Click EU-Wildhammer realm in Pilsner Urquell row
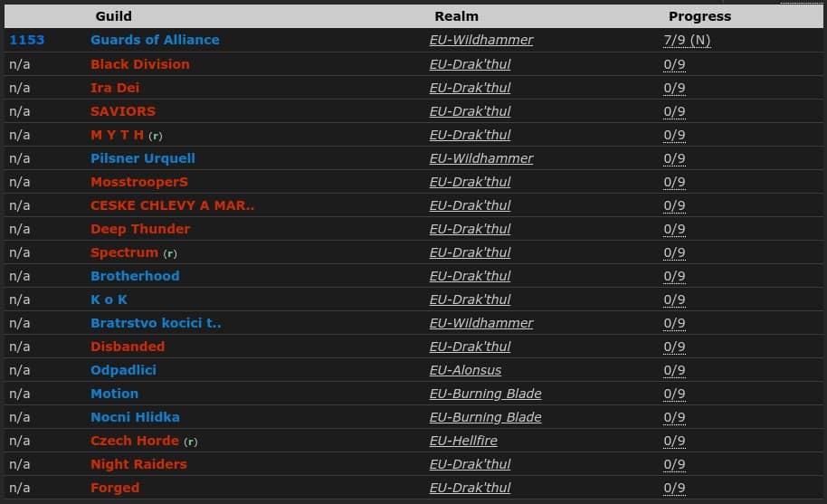 pyautogui.click(x=481, y=158)
